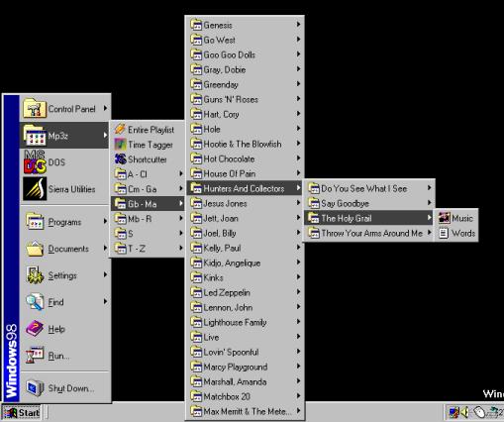Click the Kelly, Paul label
This screenshot has height=422, width=504.
pyautogui.click(x=222, y=248)
